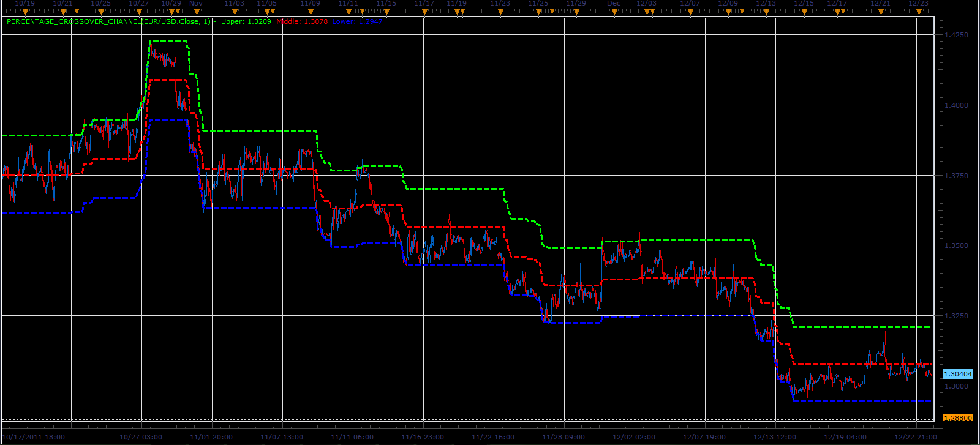The height and width of the screenshot is (445, 980).
Task: Click the 10/29 date in top ruler
Action: coord(171,4)
